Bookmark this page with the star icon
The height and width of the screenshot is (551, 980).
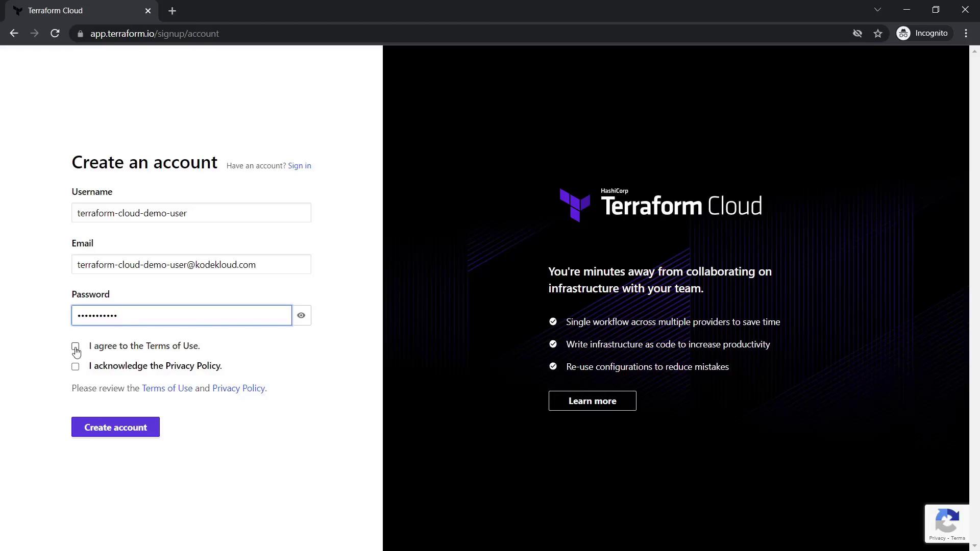[x=878, y=34]
